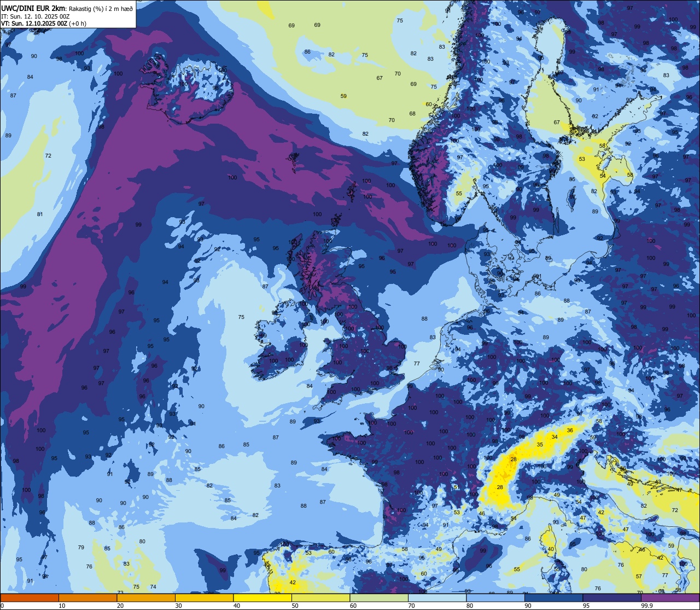Screen dimensions: 700x610
Task: Click the humidity value 81 on the map
Action: tap(40, 214)
